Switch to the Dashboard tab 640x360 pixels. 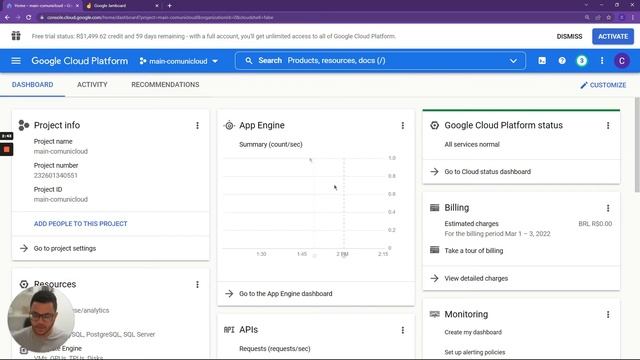[32, 84]
